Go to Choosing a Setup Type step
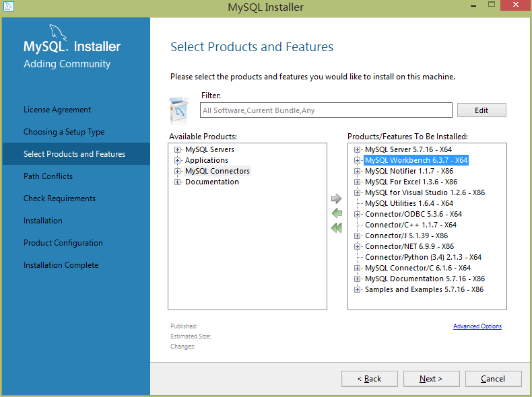Image resolution: width=532 pixels, height=397 pixels. pos(64,132)
